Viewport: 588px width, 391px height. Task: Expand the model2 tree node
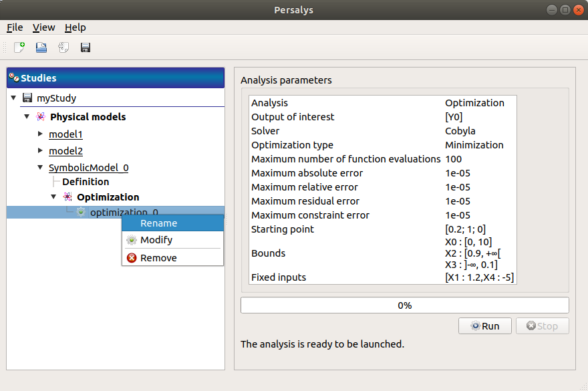tap(39, 150)
